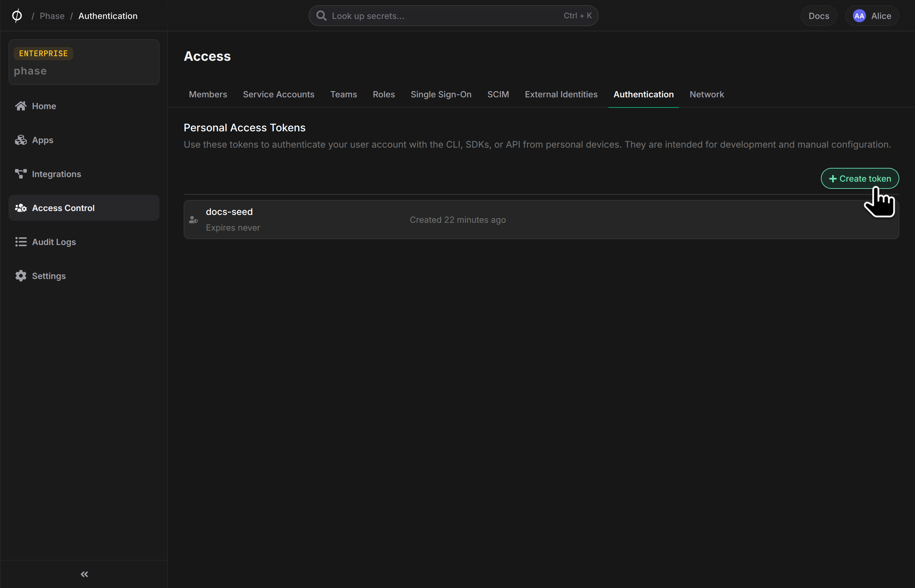Click the Audit Logs list icon
Viewport: 915px width, 588px height.
(x=21, y=242)
